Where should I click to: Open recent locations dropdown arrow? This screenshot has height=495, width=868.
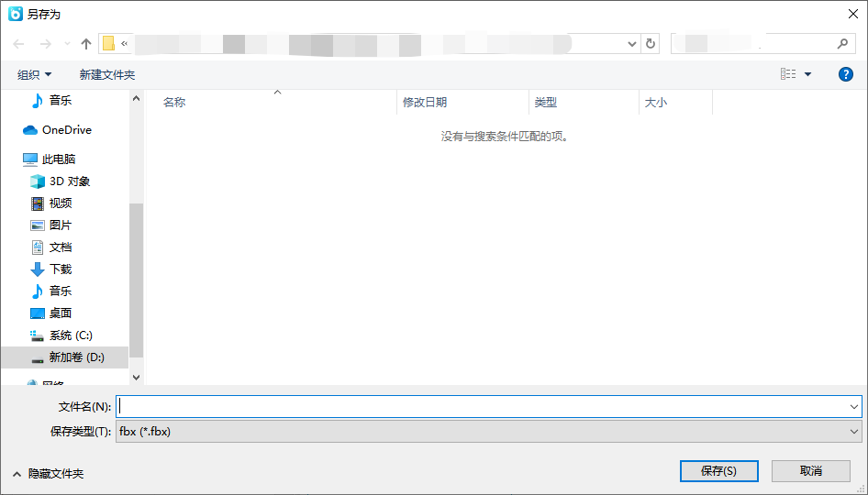(67, 44)
